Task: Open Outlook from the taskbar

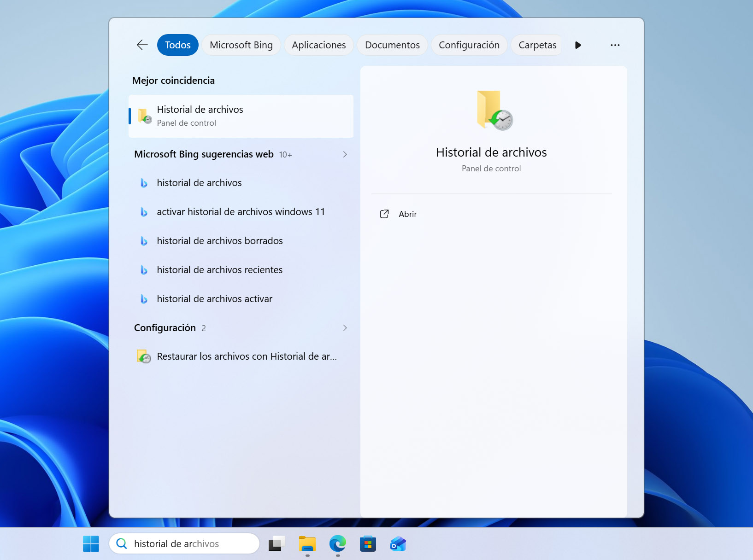Action: coord(398,544)
